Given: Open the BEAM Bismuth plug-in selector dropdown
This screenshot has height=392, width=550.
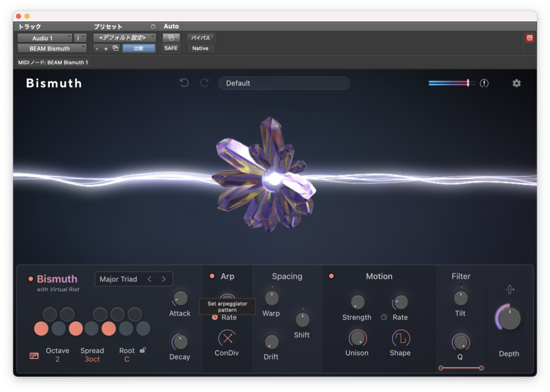Looking at the screenshot, I should pyautogui.click(x=52, y=48).
